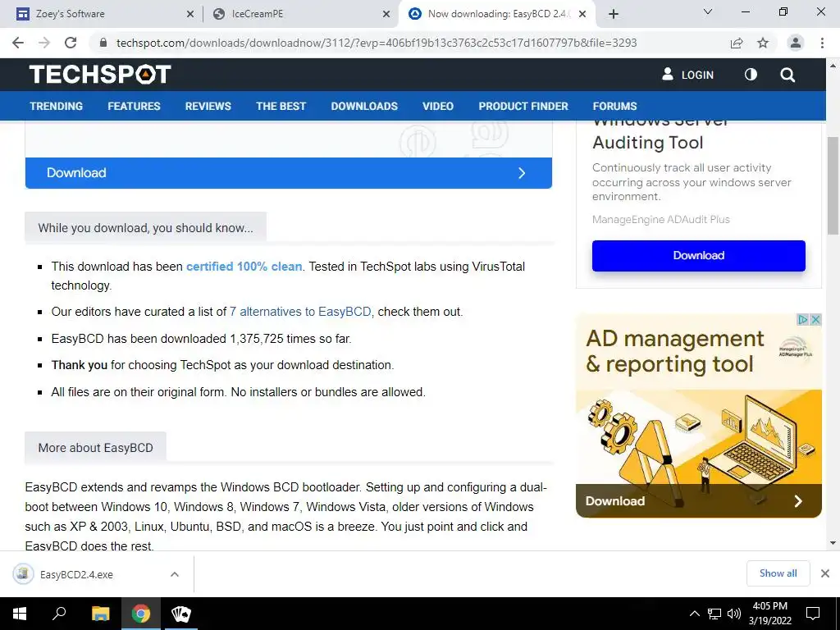840x630 pixels.
Task: Open TechSpot site search
Action: (787, 75)
